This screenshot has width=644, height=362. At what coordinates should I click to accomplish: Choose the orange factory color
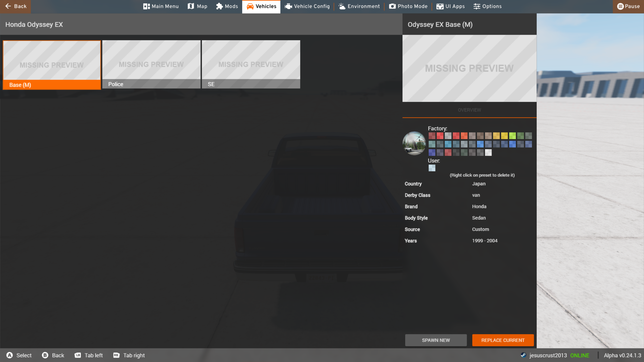click(464, 136)
